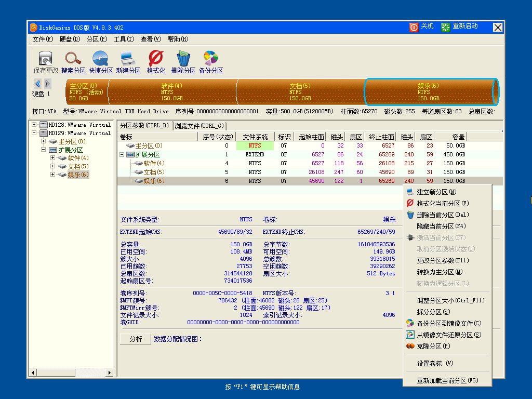532x399 pixels.
Task: Choose 隐藏当前分区(F4) from context menu
Action: (x=447, y=227)
